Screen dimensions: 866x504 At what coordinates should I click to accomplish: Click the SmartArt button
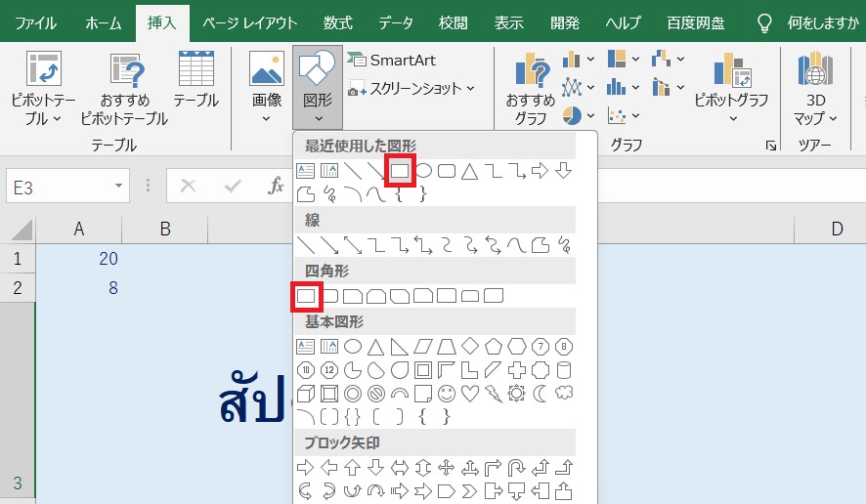(393, 60)
